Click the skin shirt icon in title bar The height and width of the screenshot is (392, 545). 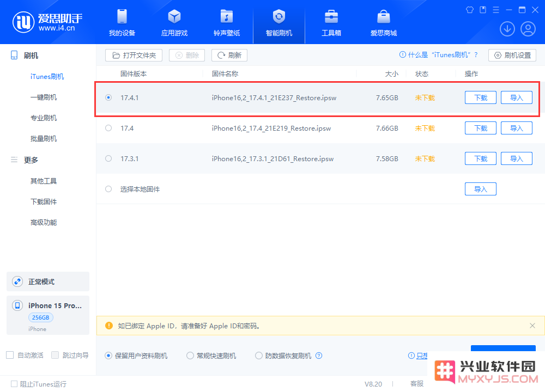tap(470, 10)
